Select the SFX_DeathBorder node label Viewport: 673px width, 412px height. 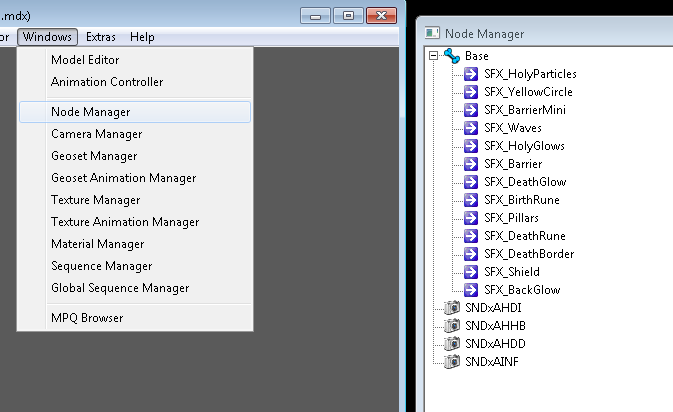(529, 254)
